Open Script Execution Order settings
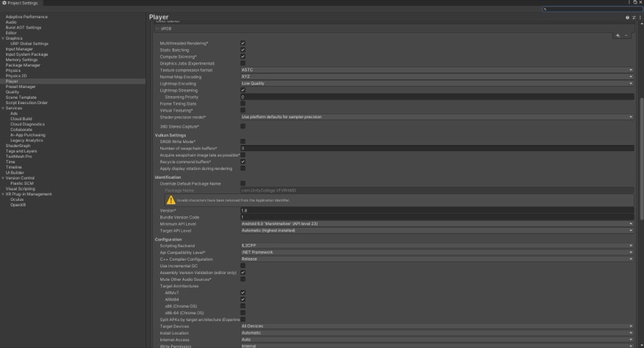This screenshot has height=348, width=644. [x=26, y=103]
